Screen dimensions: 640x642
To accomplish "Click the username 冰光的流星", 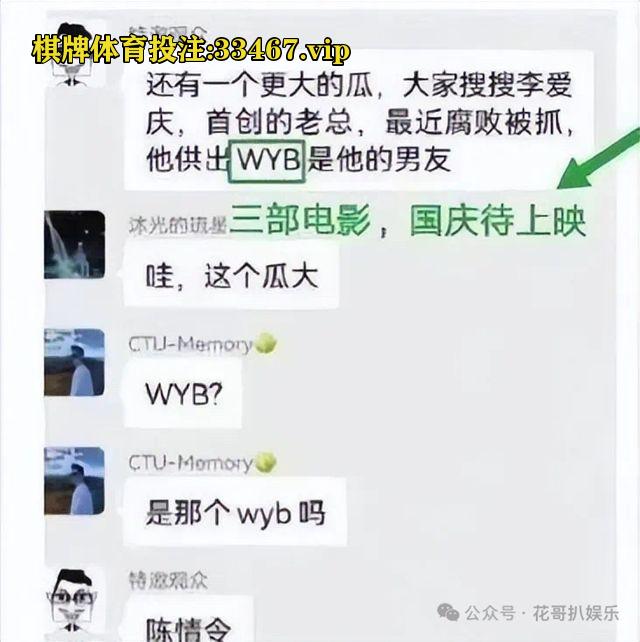I will 177,226.
